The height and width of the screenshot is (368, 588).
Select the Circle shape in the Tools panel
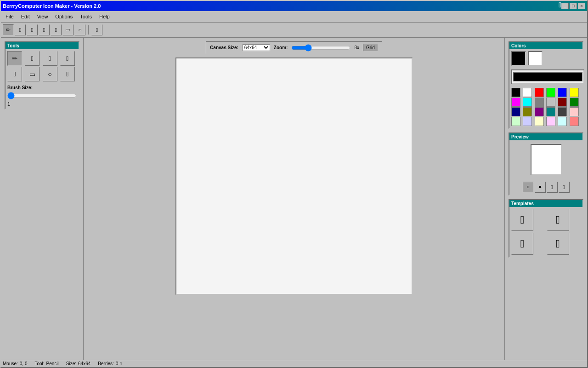tap(50, 74)
